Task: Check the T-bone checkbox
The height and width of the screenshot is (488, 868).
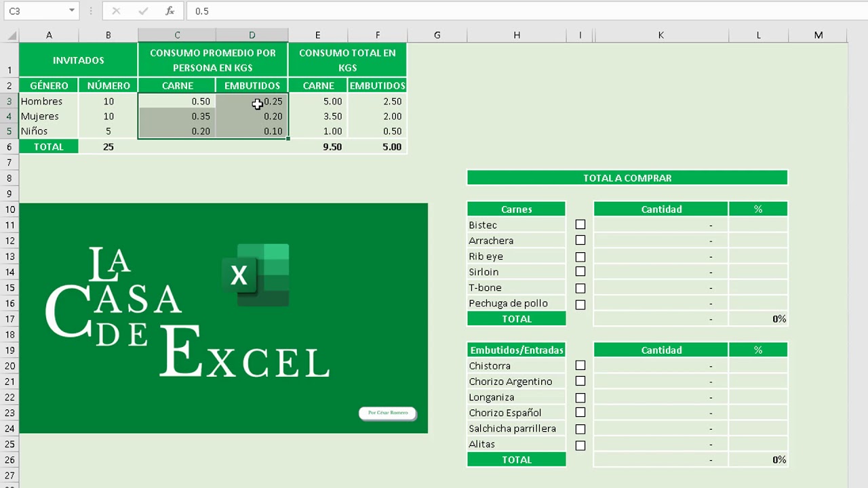Action: click(580, 287)
